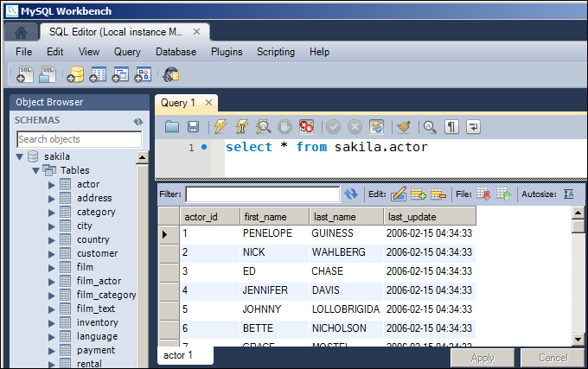Execute the query with the lightning bolt icon
Image resolution: width=588 pixels, height=369 pixels.
[220, 127]
